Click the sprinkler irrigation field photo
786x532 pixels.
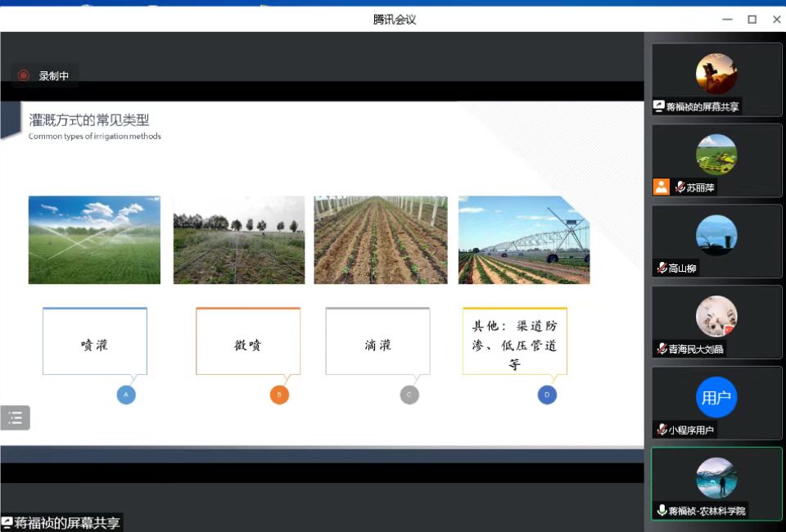(x=94, y=240)
